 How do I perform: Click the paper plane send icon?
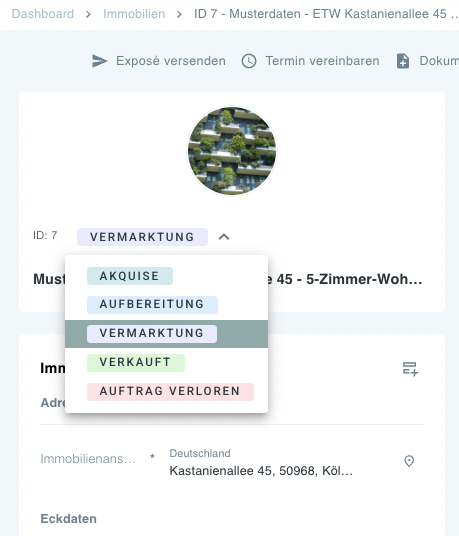(99, 61)
